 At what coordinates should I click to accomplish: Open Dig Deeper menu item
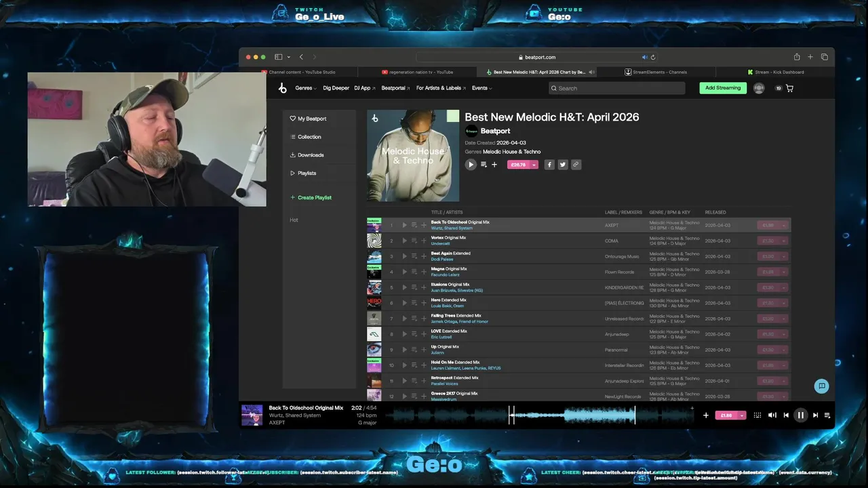[336, 88]
